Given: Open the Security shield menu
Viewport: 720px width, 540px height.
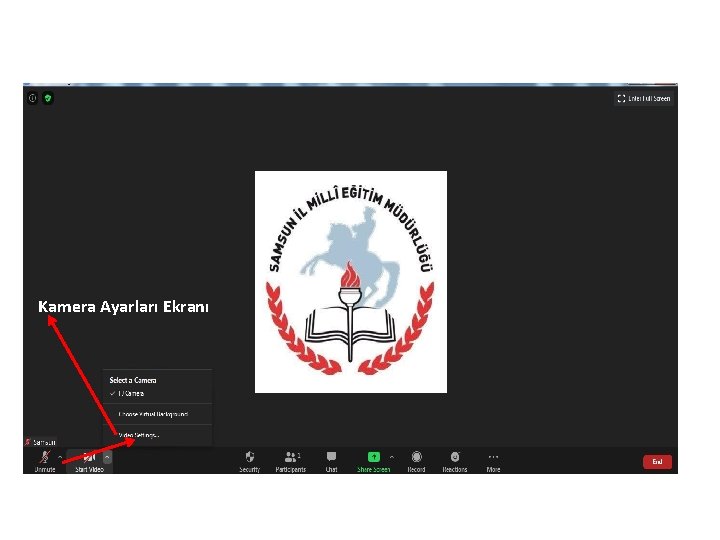Looking at the screenshot, I should (250, 461).
